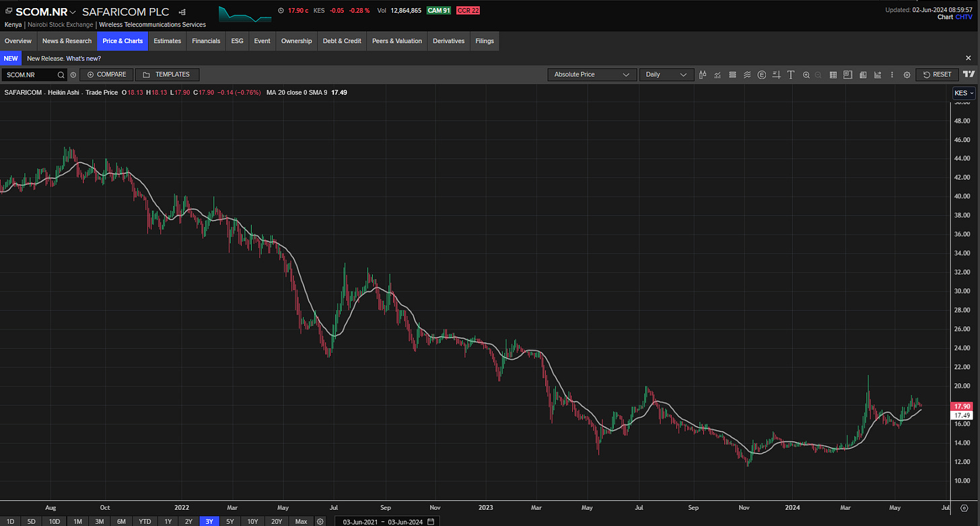
Task: Click the RESET button
Action: click(937, 75)
